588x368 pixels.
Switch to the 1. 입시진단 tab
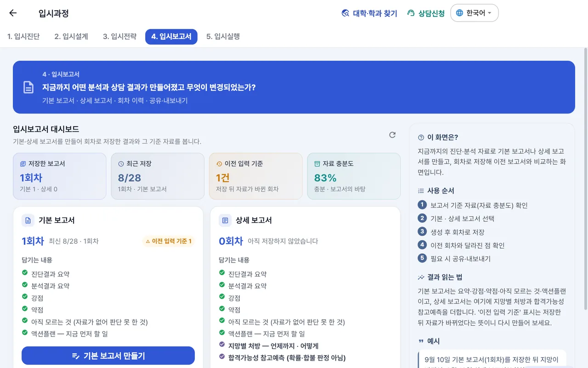pos(23,36)
